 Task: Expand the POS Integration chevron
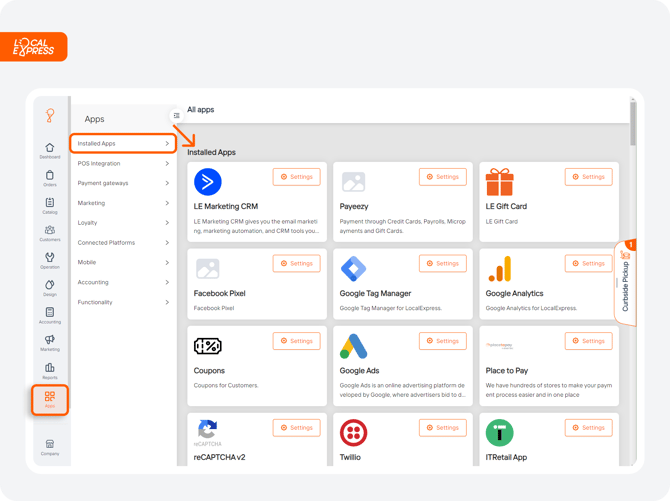pos(167,163)
